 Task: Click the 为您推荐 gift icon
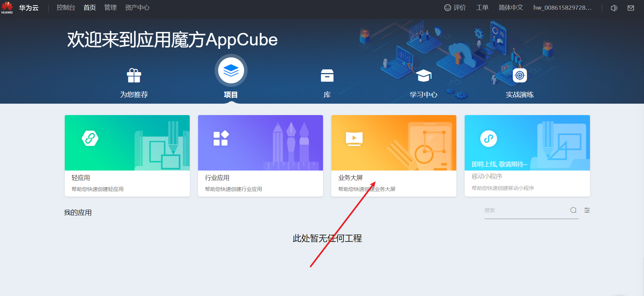pyautogui.click(x=134, y=75)
